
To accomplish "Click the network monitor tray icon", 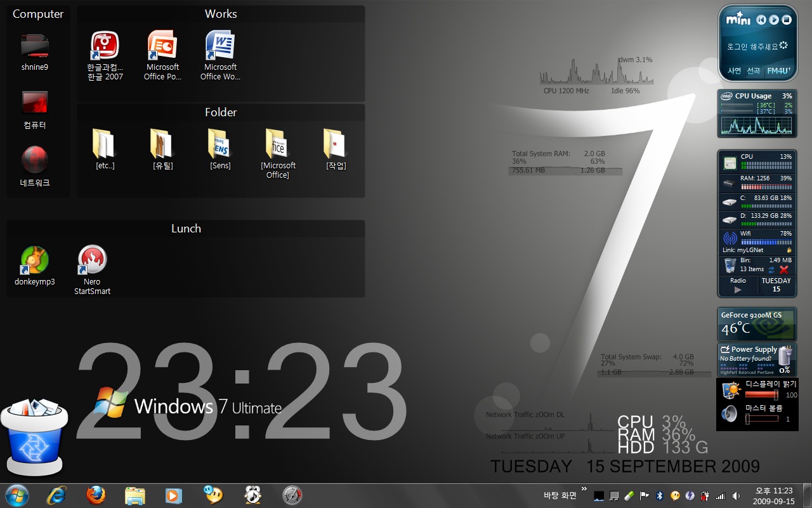I will pos(613,496).
